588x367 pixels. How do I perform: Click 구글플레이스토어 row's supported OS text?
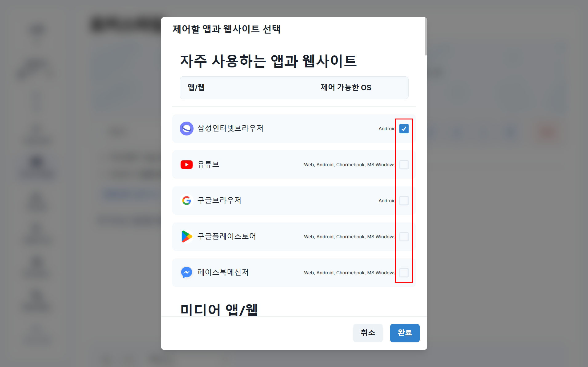[350, 237]
